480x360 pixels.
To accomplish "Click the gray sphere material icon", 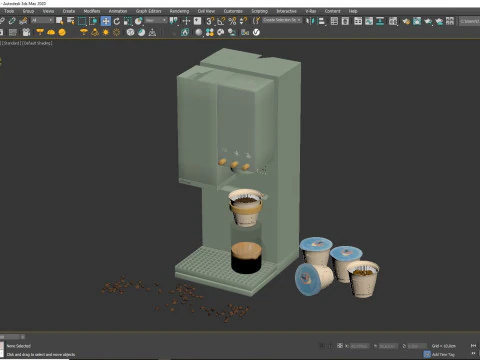I will (199, 32).
